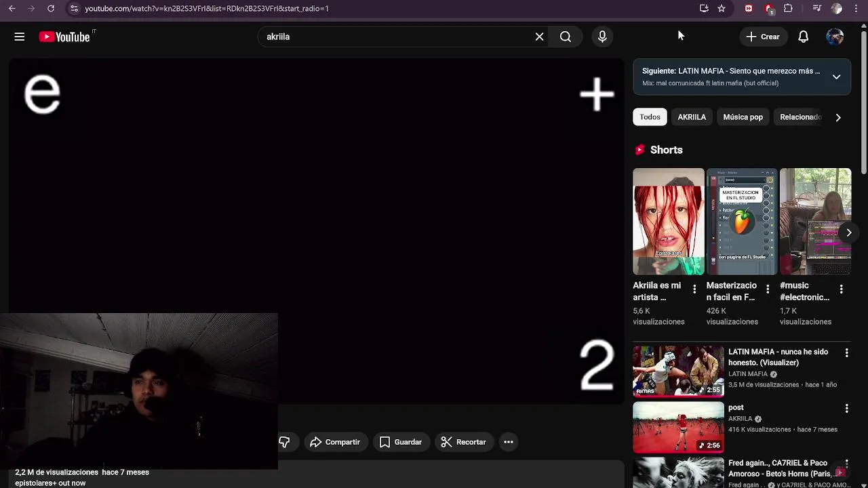868x488 pixels.
Task: Open the install app icon in address bar
Action: click(704, 8)
